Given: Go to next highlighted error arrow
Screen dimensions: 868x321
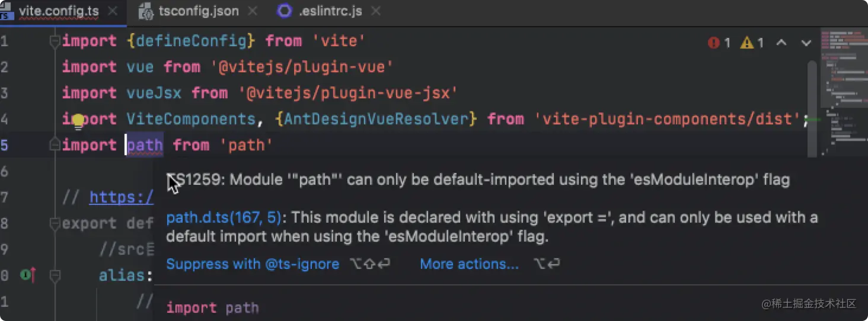Looking at the screenshot, I should click(x=806, y=43).
